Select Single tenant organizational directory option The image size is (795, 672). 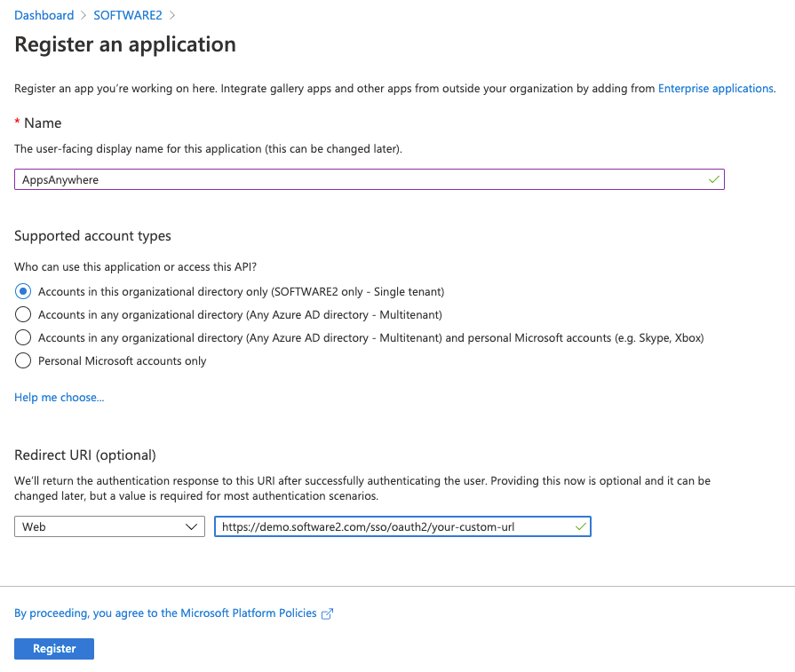23,291
